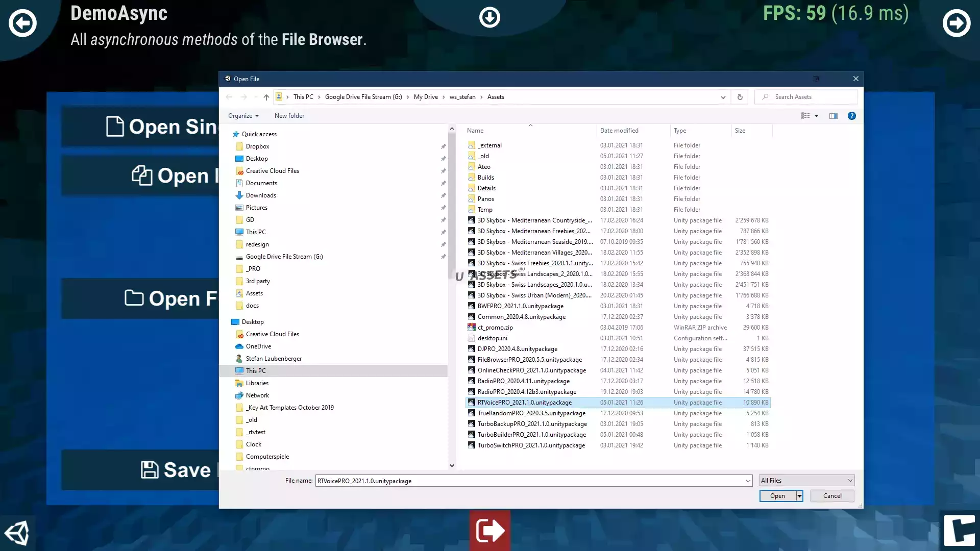
Task: Click the previous demo left arrow icon
Action: point(22,23)
